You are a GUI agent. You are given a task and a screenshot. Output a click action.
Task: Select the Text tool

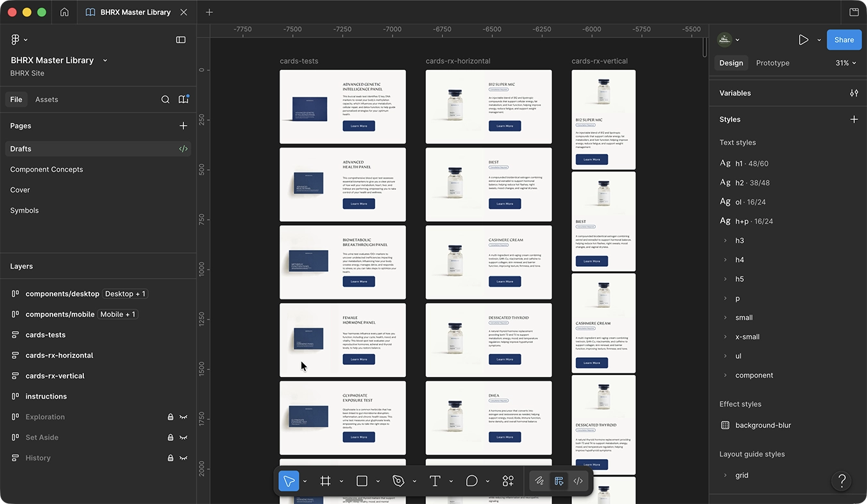435,481
